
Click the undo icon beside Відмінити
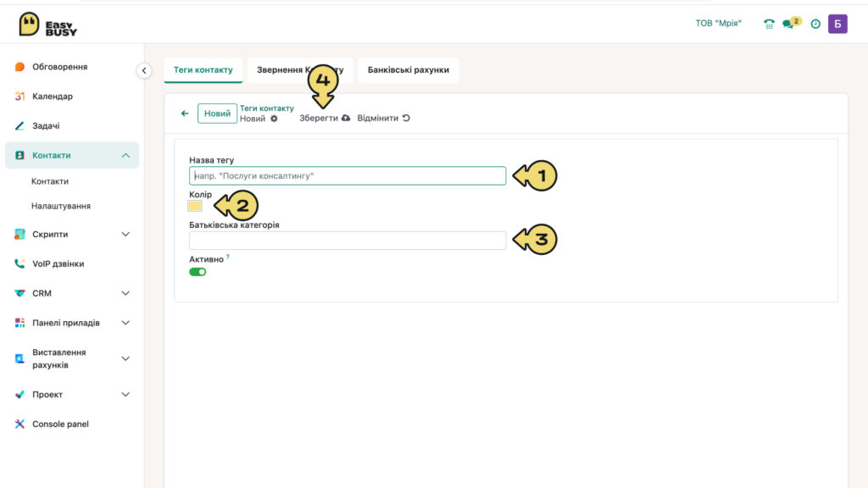406,118
